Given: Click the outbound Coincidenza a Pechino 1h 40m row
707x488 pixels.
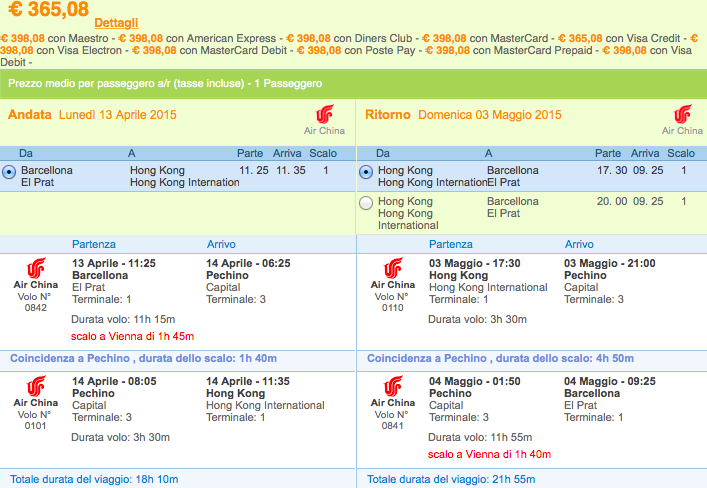Looking at the screenshot, I should [178, 359].
